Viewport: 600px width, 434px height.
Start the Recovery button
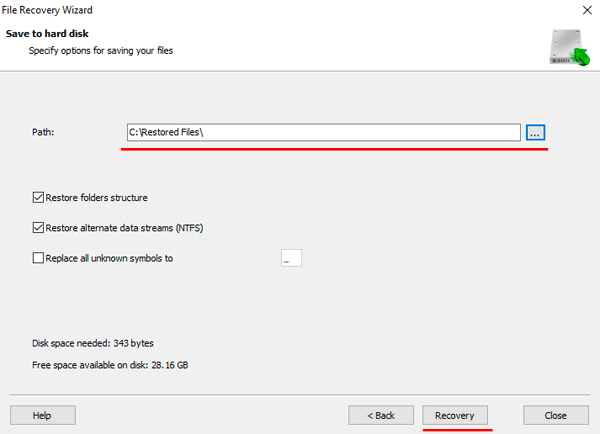[455, 415]
